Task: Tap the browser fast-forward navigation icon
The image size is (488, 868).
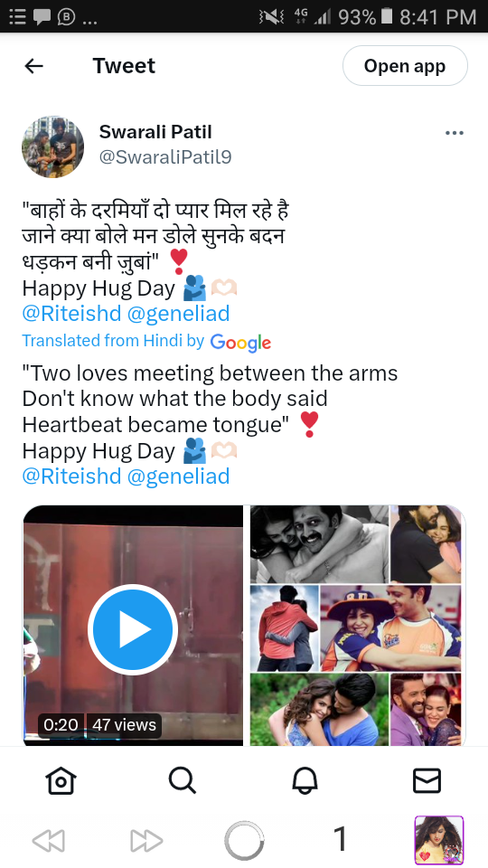Action: [146, 841]
